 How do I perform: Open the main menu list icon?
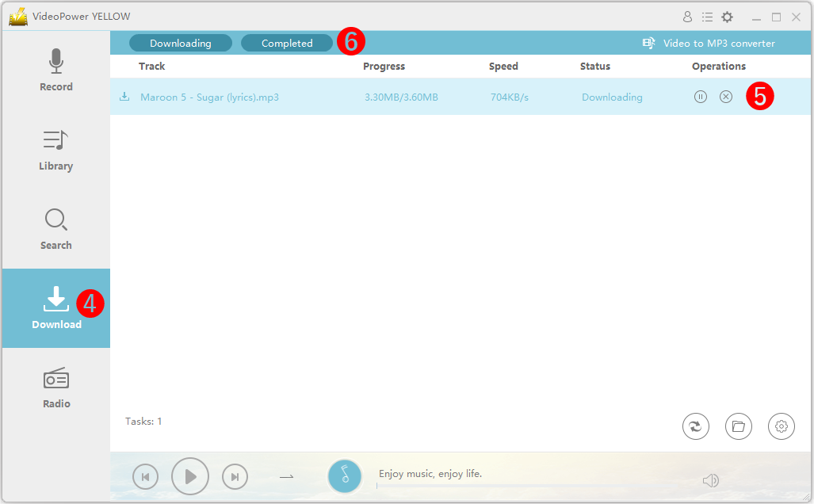click(707, 16)
